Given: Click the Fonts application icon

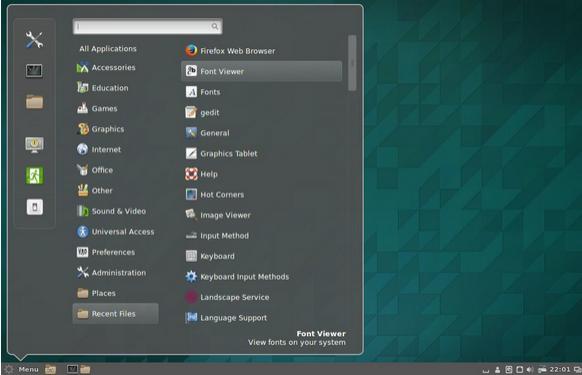Looking at the screenshot, I should point(191,92).
